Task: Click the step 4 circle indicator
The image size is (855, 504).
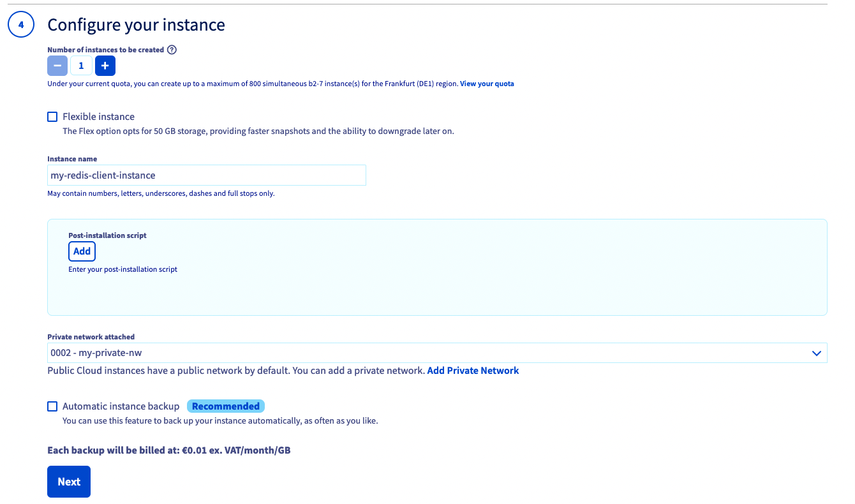Action: point(20,24)
